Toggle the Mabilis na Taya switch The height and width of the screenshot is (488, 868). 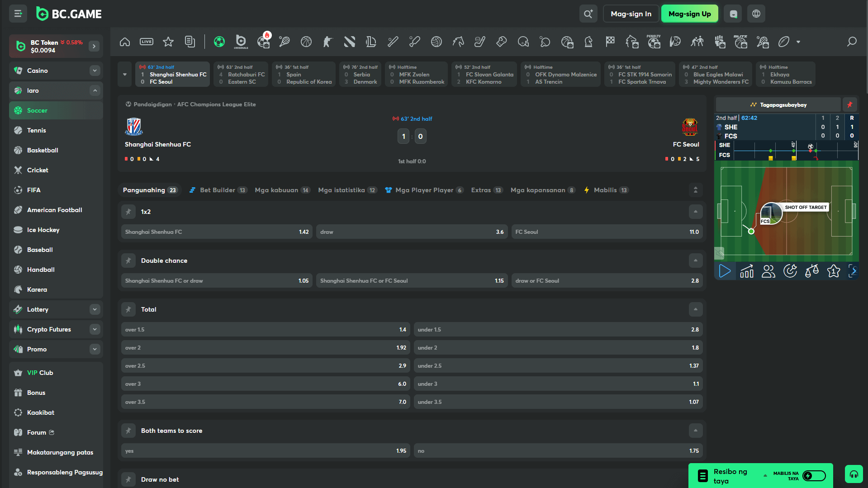pyautogui.click(x=814, y=476)
